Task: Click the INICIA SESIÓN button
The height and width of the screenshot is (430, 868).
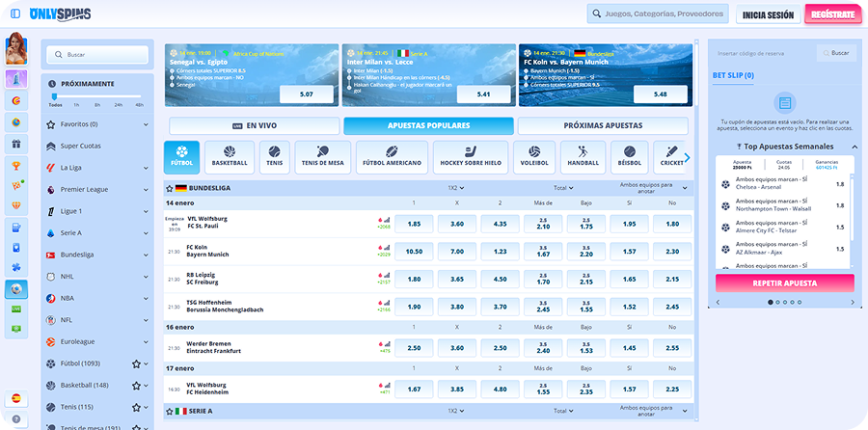Action: (768, 14)
